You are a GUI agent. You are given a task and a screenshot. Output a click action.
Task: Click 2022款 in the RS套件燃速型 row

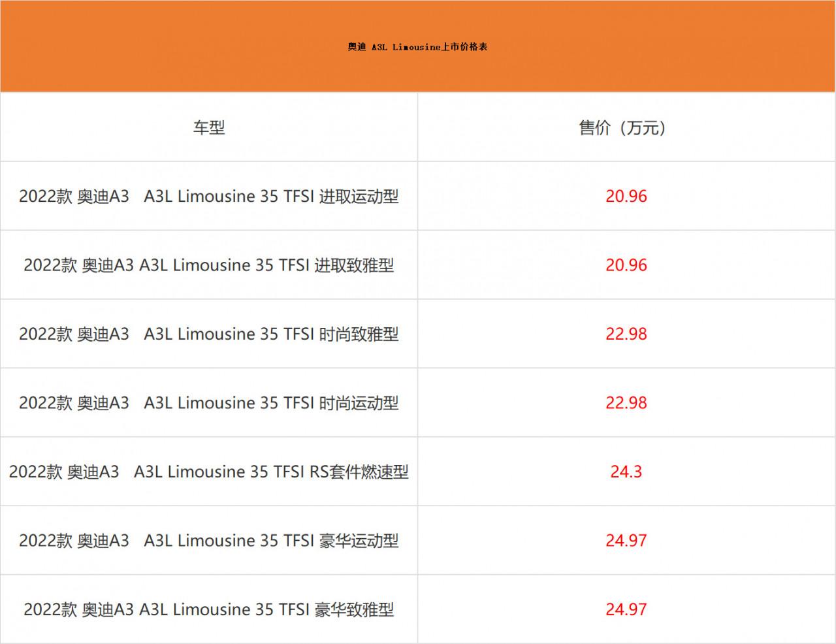pos(35,472)
